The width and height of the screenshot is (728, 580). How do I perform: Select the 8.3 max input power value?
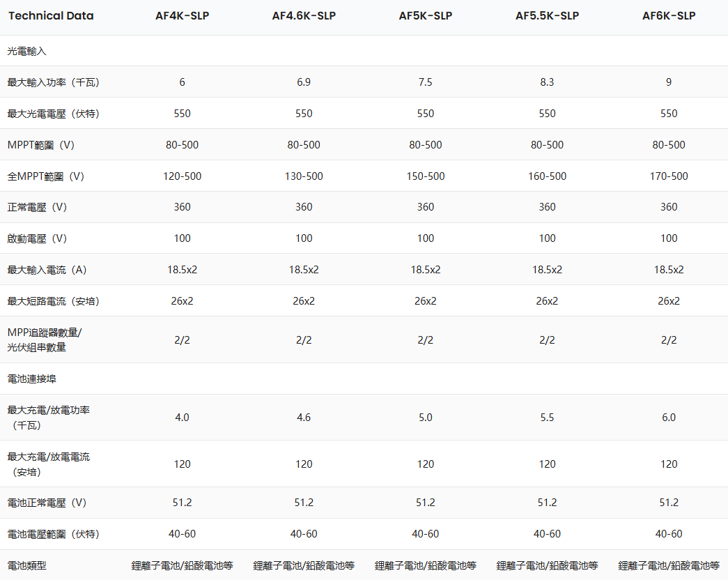point(547,82)
